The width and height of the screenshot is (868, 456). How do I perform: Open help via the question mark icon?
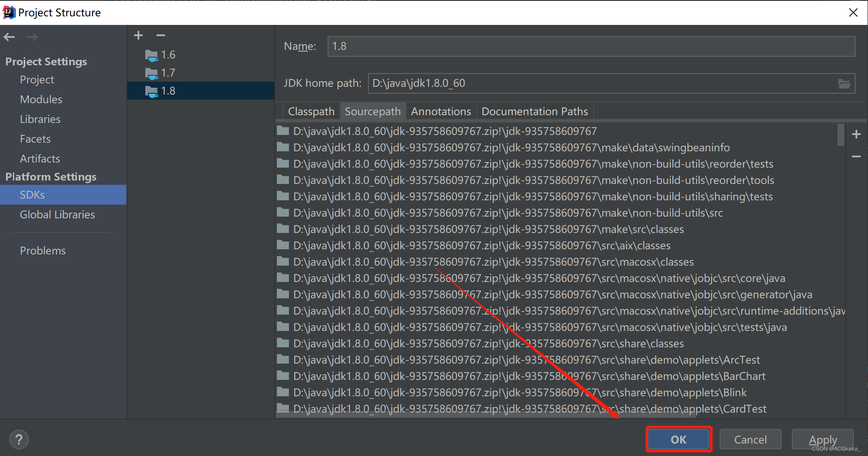(19, 439)
